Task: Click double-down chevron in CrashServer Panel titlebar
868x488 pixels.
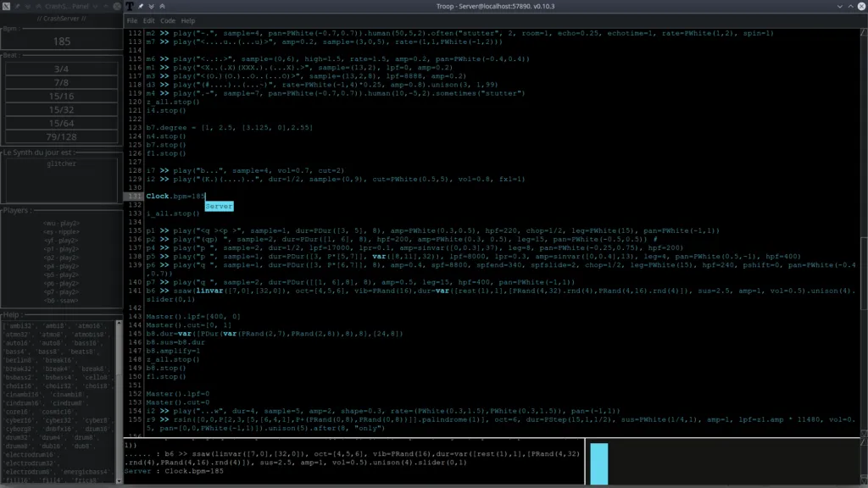Action: [28, 6]
